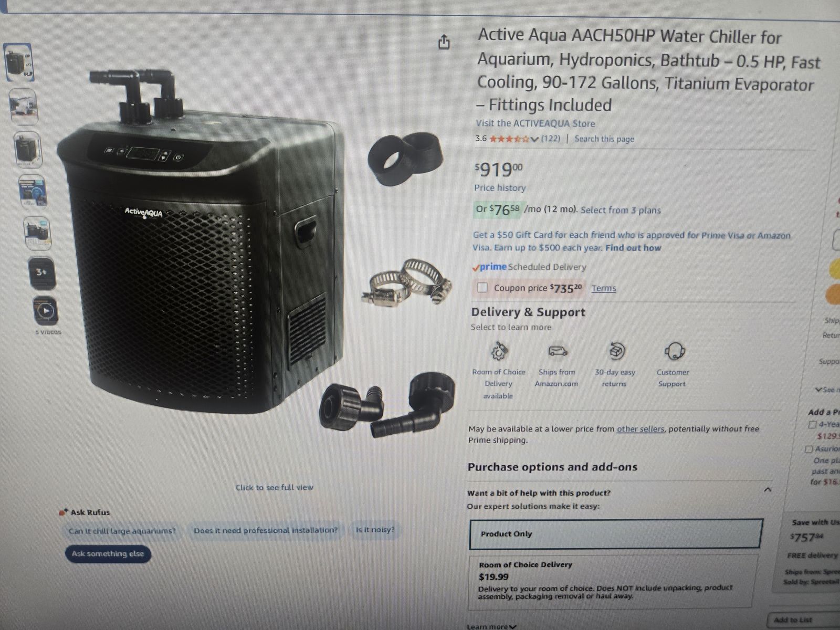Click the Ships from Amazon.com truck icon
The image size is (840, 630).
(x=558, y=351)
